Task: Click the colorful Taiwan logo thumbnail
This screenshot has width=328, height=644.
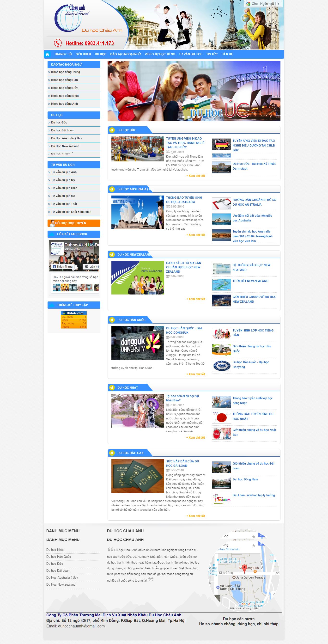Action: [x=221, y=499]
